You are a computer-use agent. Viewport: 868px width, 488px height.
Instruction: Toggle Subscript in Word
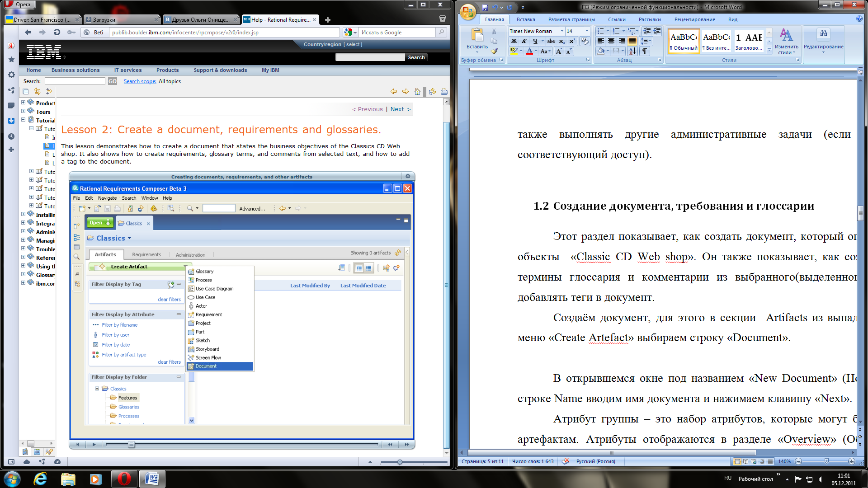(x=562, y=41)
